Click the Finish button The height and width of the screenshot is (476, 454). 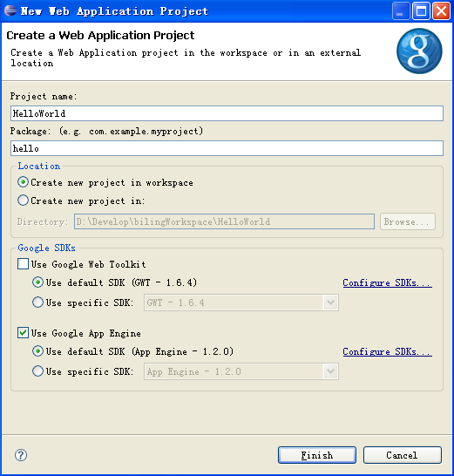pyautogui.click(x=317, y=455)
